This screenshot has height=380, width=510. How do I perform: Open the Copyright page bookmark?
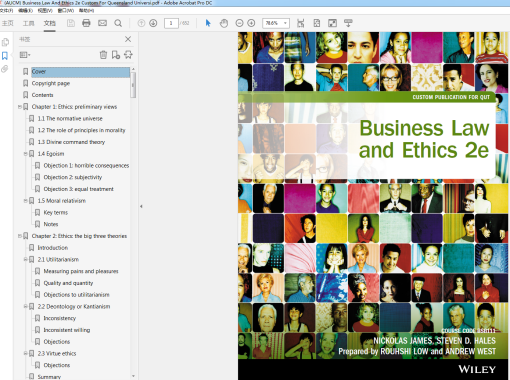[x=51, y=83]
